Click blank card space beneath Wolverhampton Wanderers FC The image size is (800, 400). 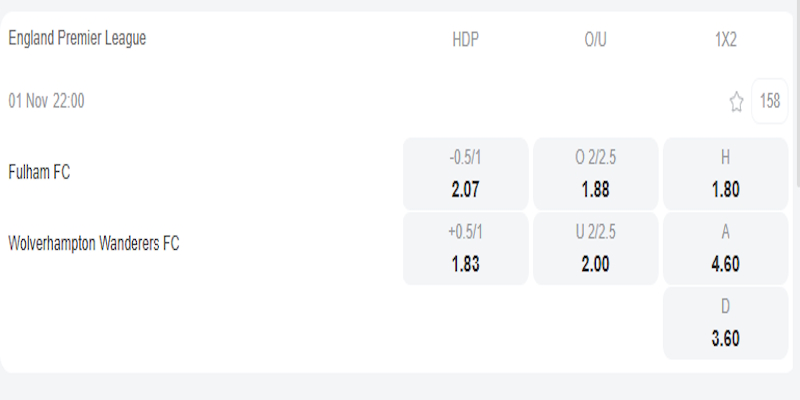(200, 320)
